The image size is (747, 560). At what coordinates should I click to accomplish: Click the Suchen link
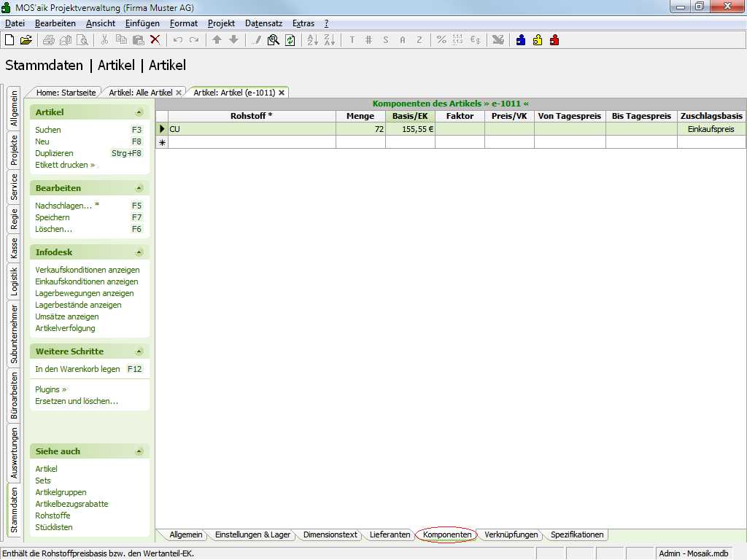coord(48,130)
